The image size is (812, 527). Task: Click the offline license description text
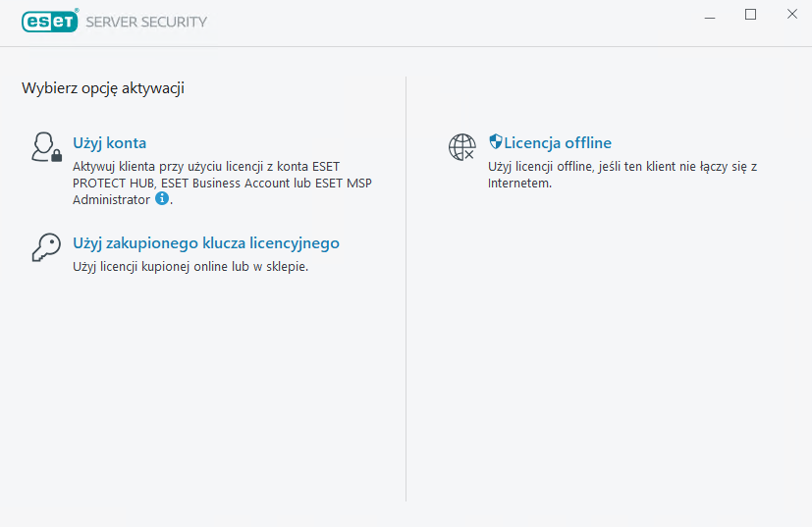pos(623,175)
